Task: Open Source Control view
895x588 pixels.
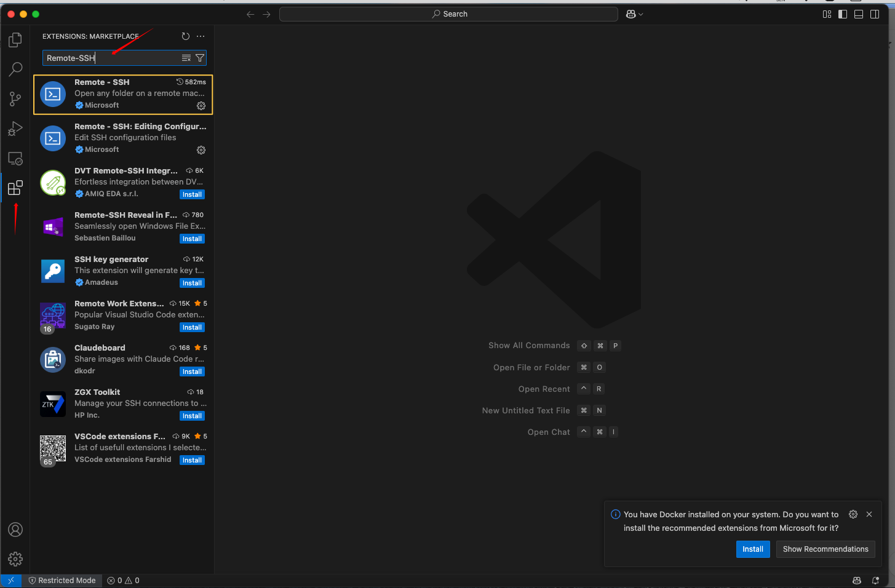Action: pyautogui.click(x=15, y=99)
